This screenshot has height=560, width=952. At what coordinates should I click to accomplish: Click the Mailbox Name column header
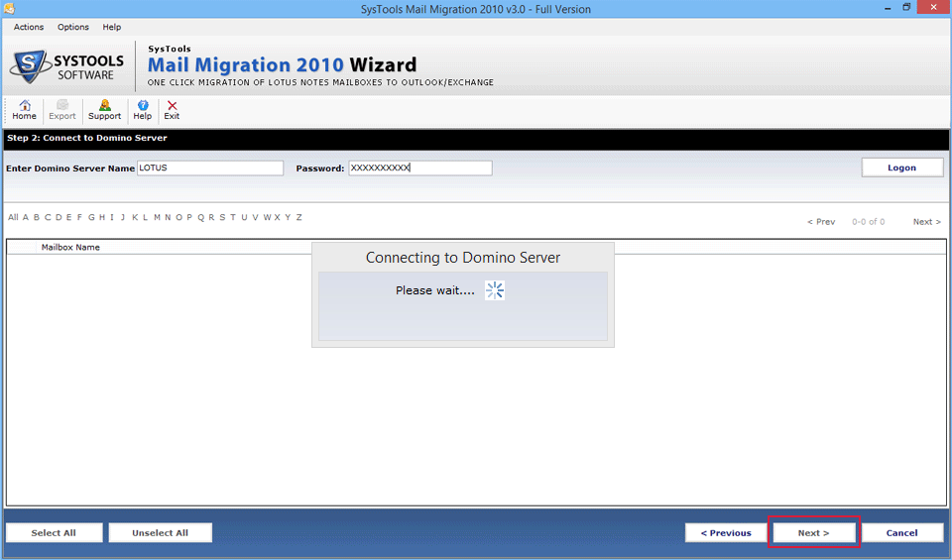click(x=70, y=247)
